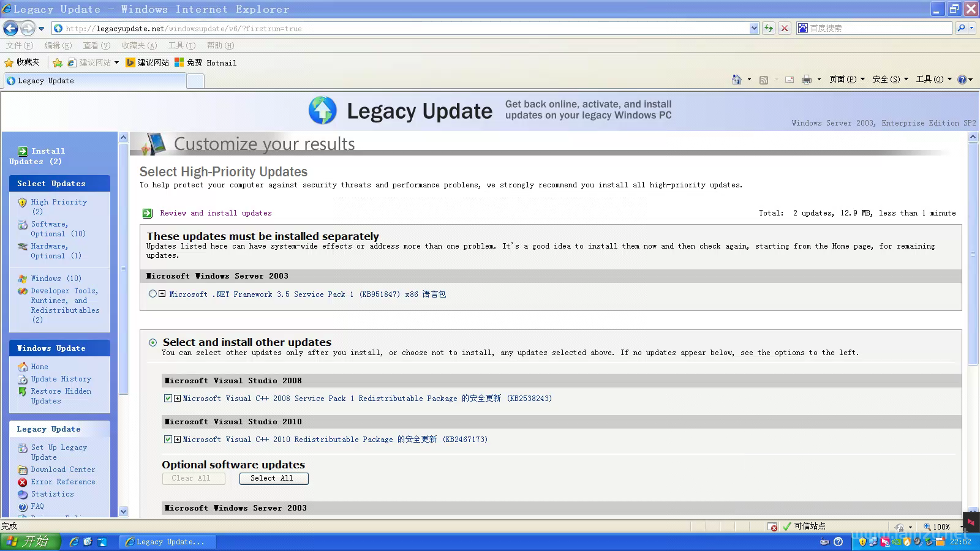
Task: Open the 查看(V) menu
Action: (97, 45)
